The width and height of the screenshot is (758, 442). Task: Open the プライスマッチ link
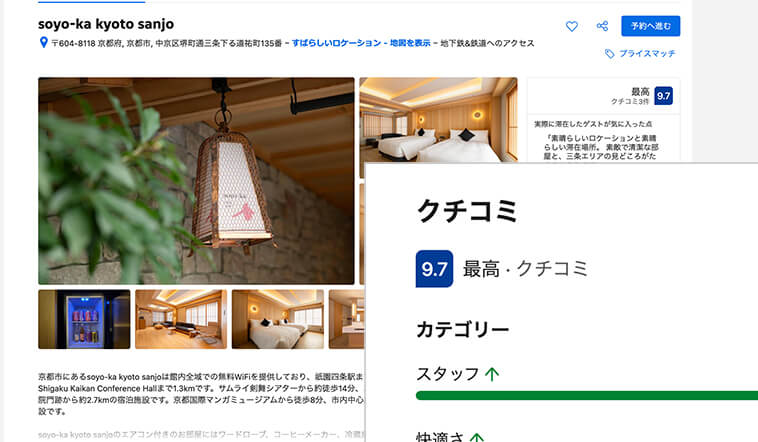tap(647, 54)
